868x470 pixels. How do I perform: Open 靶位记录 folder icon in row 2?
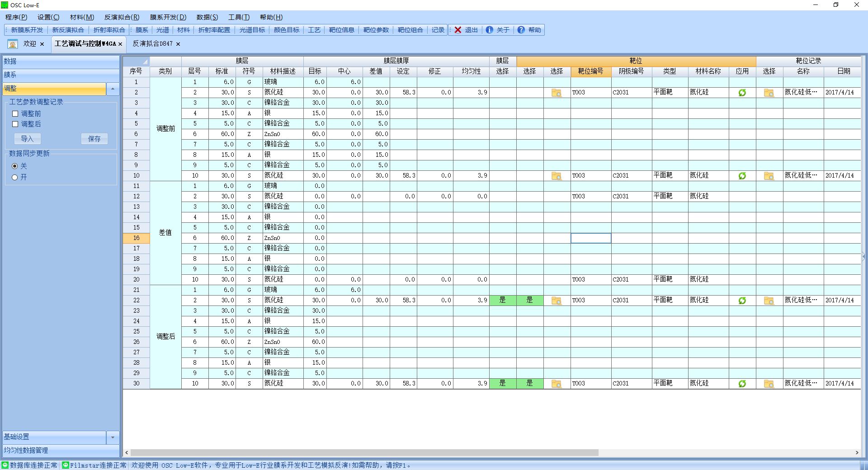(769, 93)
